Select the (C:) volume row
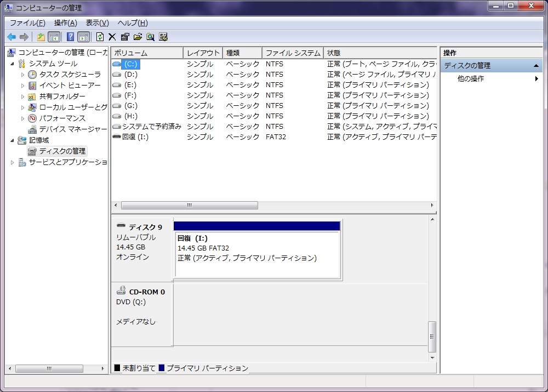 tap(274, 64)
